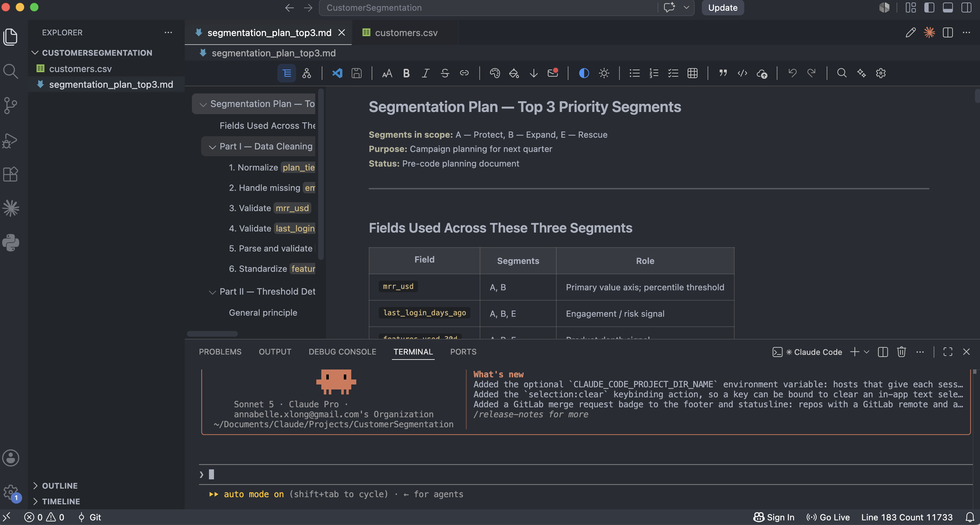Open Source Control view
This screenshot has width=980, height=525.
(x=11, y=105)
